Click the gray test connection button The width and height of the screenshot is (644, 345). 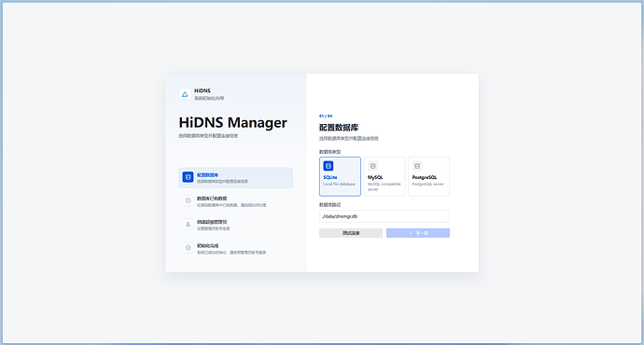click(351, 233)
